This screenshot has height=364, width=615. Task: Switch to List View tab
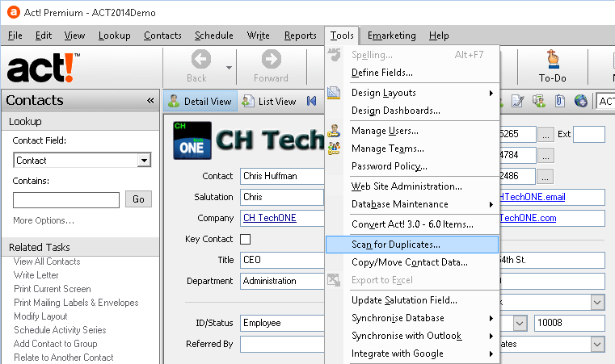point(269,101)
